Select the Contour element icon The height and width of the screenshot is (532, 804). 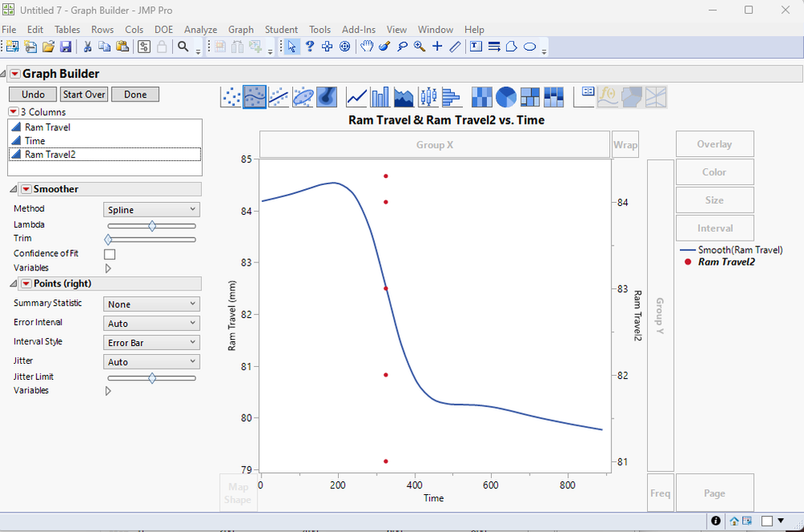pos(327,97)
